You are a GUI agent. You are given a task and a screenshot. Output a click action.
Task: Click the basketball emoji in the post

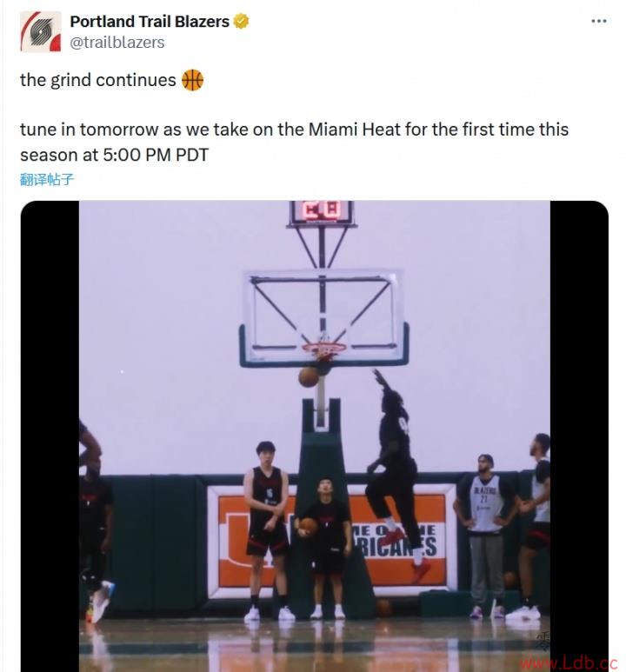[192, 80]
